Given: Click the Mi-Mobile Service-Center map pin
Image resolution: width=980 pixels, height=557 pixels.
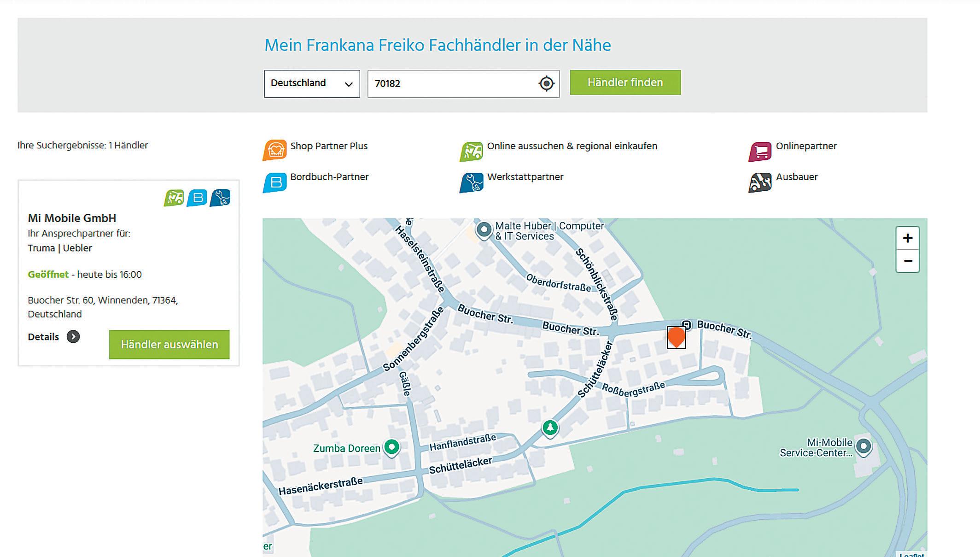Looking at the screenshot, I should [863, 446].
